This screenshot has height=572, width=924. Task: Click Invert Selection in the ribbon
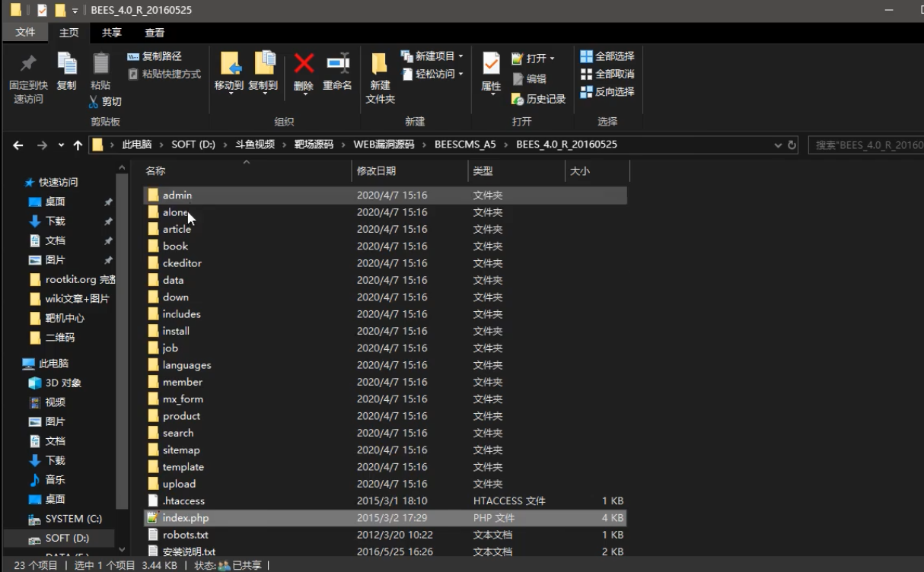click(x=607, y=91)
